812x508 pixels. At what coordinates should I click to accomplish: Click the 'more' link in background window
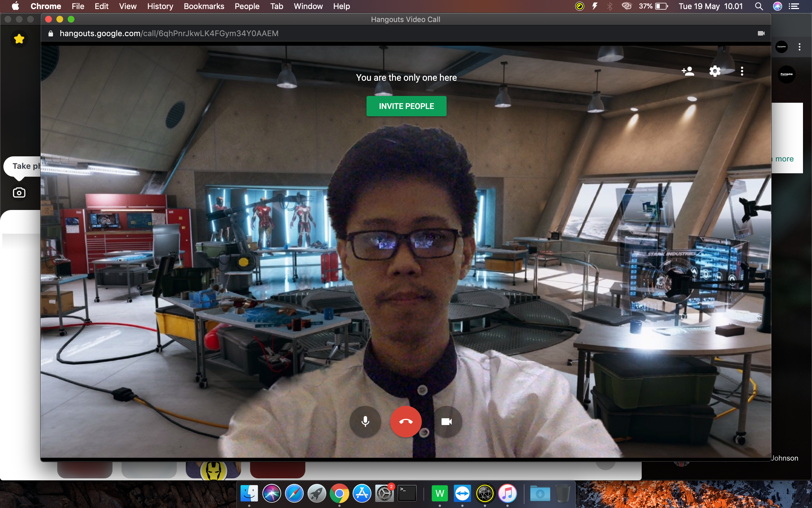(784, 159)
